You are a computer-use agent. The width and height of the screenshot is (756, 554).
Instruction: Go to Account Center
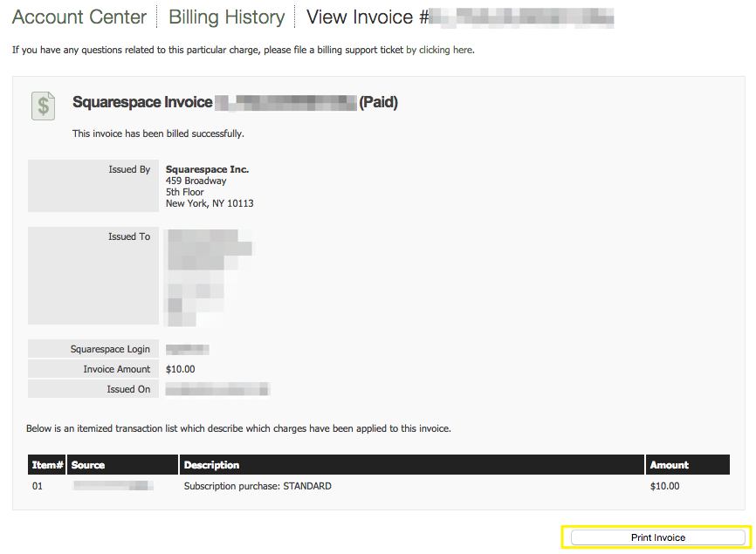click(x=79, y=17)
